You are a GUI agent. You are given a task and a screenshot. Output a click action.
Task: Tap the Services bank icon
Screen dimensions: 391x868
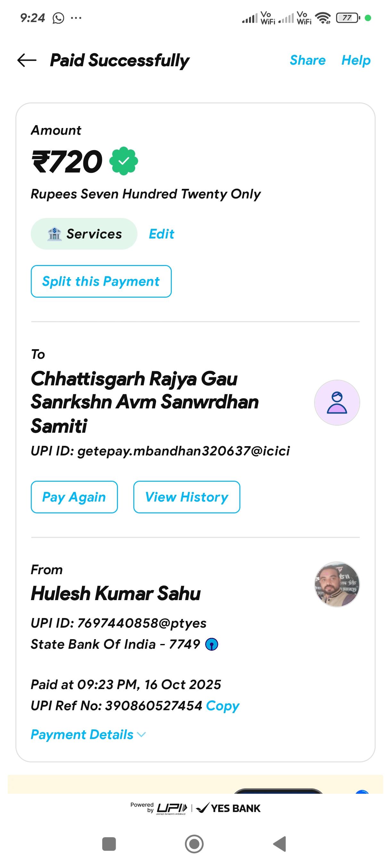click(x=54, y=234)
